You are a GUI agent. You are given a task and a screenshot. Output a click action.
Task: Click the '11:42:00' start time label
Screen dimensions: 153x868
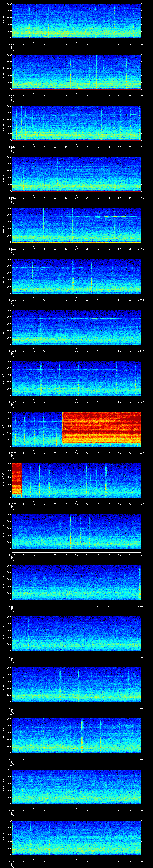[12, 606]
